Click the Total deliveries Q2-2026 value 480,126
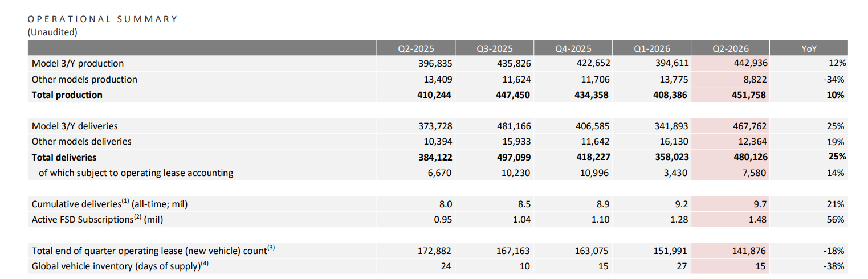 point(746,157)
